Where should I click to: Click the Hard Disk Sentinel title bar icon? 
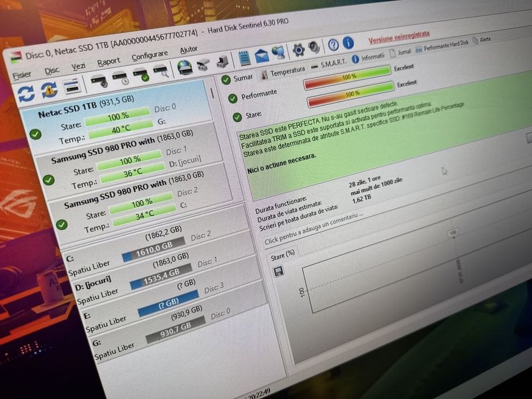(15, 57)
